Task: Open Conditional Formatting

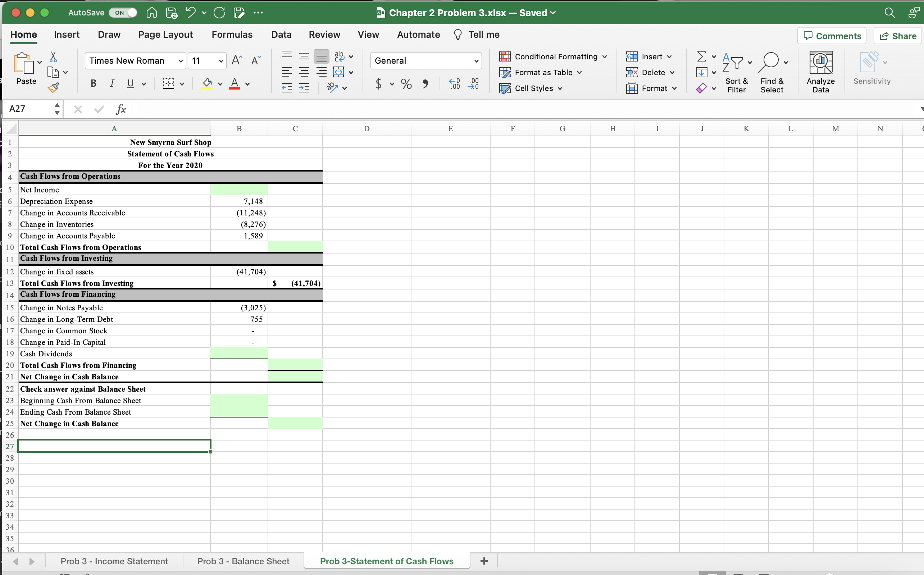Action: pos(552,56)
